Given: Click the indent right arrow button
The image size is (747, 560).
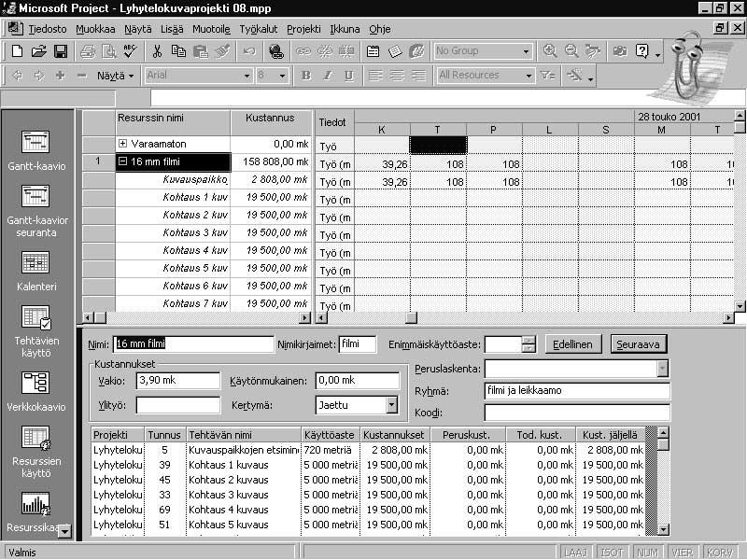Looking at the screenshot, I should pyautogui.click(x=39, y=76).
